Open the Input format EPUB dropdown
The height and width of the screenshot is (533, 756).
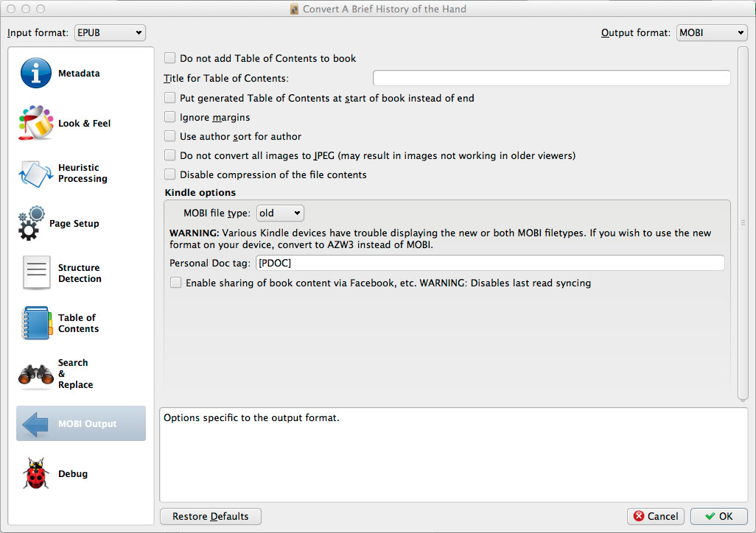coord(110,33)
